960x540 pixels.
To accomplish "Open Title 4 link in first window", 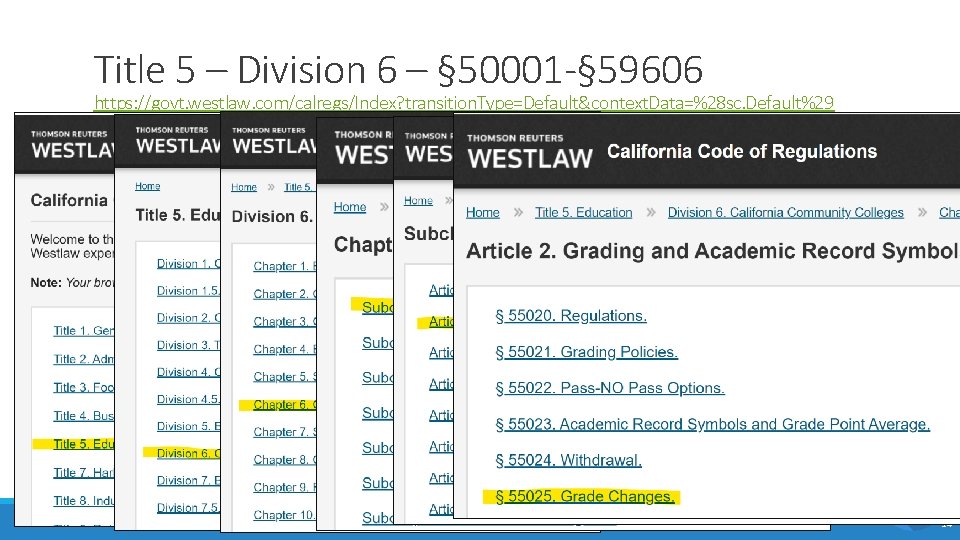I will [83, 416].
